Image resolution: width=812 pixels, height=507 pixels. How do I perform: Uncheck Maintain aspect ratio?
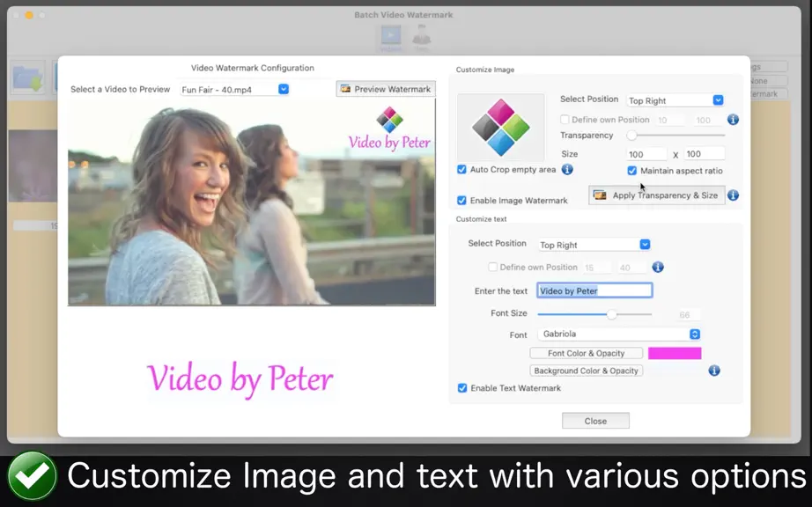631,171
